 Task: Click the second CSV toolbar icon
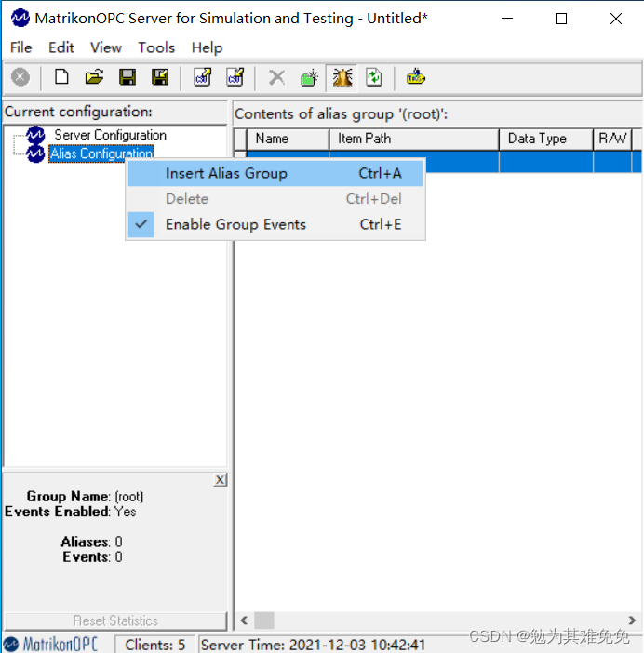(x=235, y=77)
